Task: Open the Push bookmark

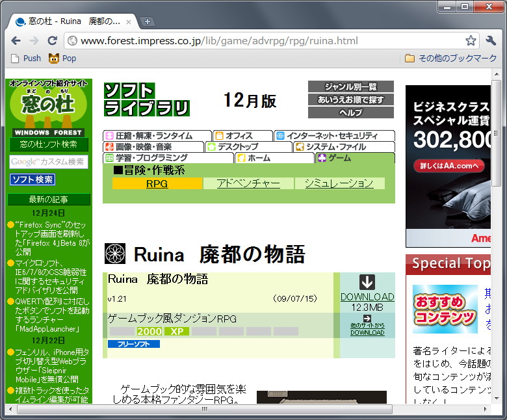Action: 26,59
